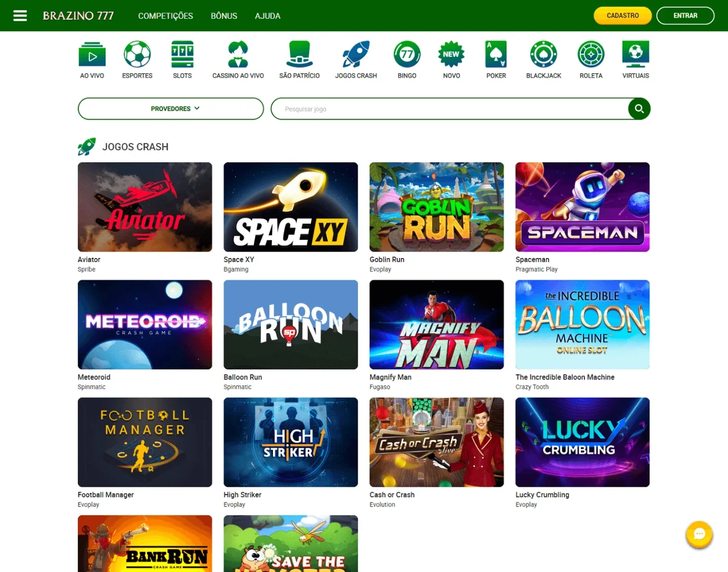Click the Goblin Run title text
The image size is (728, 572).
click(387, 259)
